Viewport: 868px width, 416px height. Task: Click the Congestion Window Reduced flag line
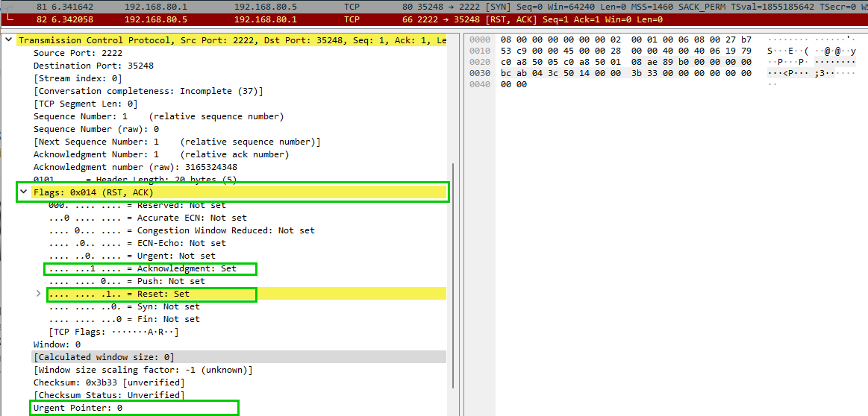click(181, 230)
